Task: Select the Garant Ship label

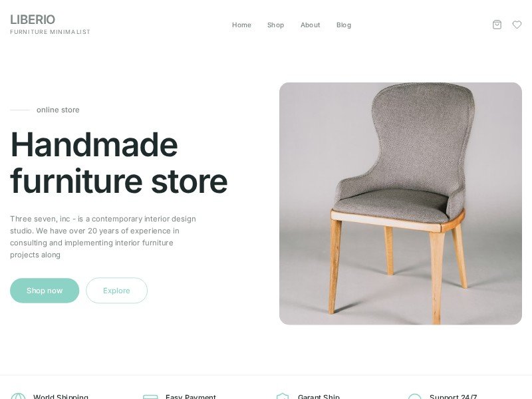Action: (x=319, y=396)
